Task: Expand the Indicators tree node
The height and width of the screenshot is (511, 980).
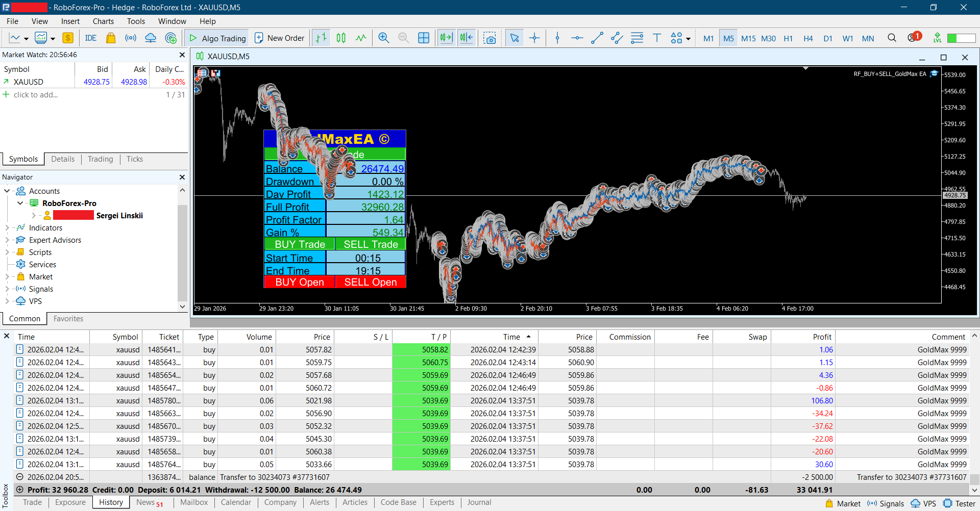Action: (x=7, y=228)
